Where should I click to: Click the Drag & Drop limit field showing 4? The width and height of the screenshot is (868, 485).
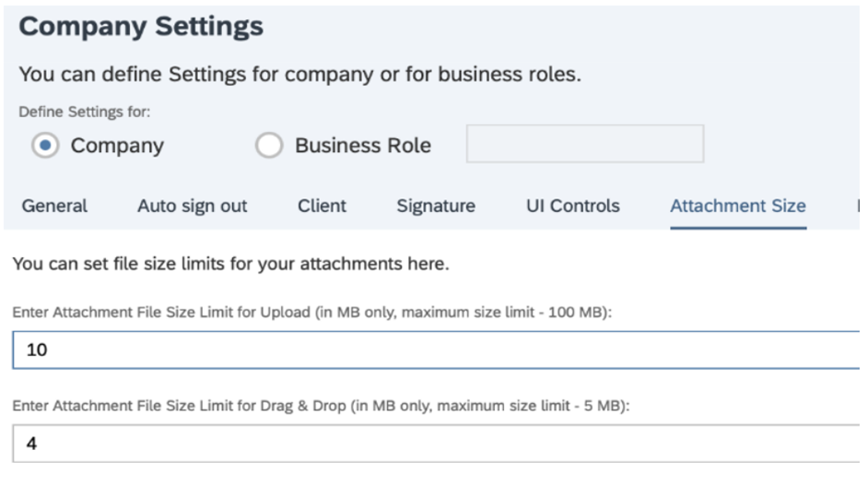click(433, 444)
